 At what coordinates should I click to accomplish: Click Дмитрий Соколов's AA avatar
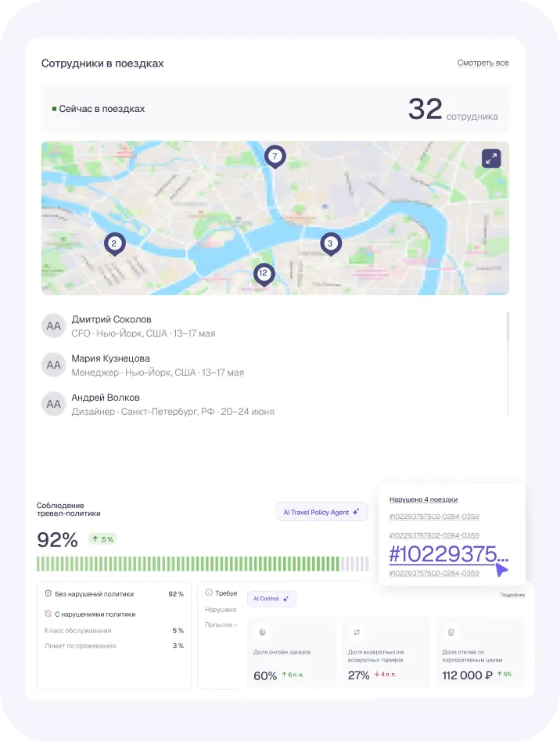[53, 326]
